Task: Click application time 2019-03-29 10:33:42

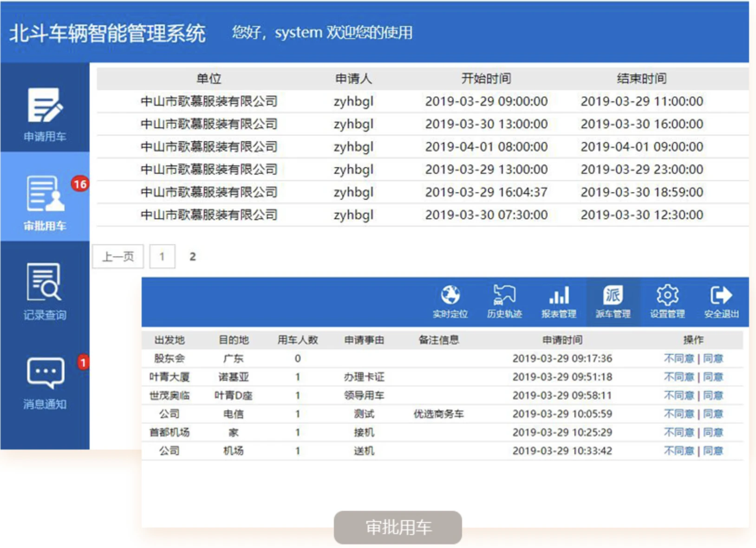Action: 562,450
